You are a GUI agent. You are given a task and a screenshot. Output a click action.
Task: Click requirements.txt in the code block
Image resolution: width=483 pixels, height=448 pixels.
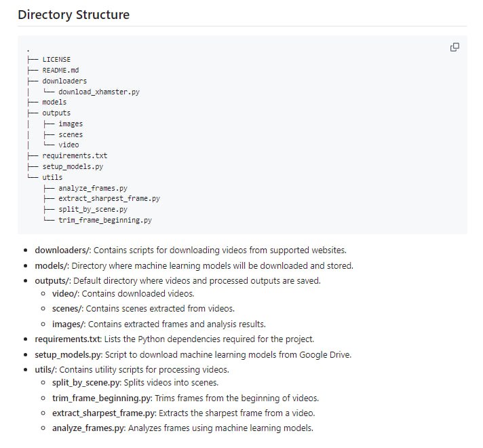[x=75, y=155]
